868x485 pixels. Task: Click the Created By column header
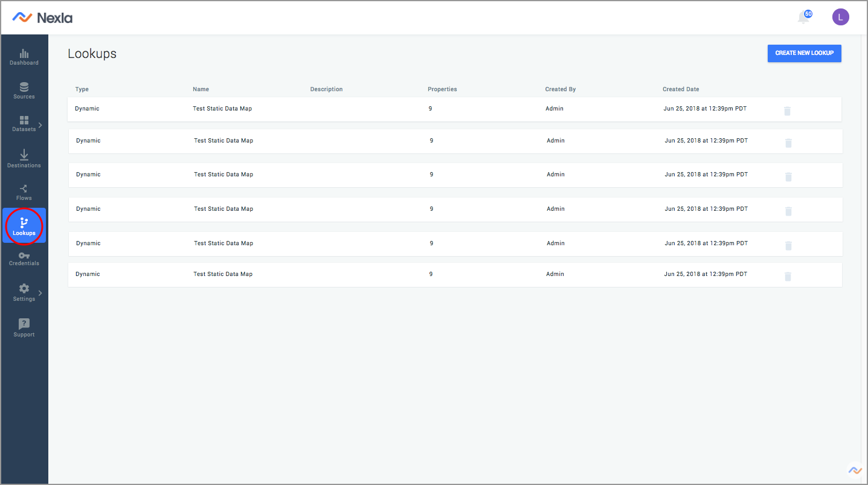click(x=561, y=89)
